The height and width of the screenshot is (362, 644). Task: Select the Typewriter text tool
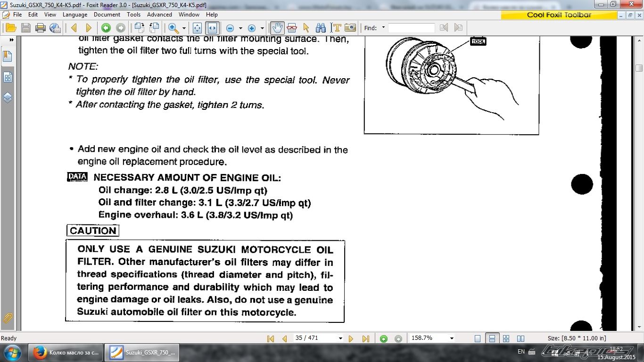pos(336,28)
